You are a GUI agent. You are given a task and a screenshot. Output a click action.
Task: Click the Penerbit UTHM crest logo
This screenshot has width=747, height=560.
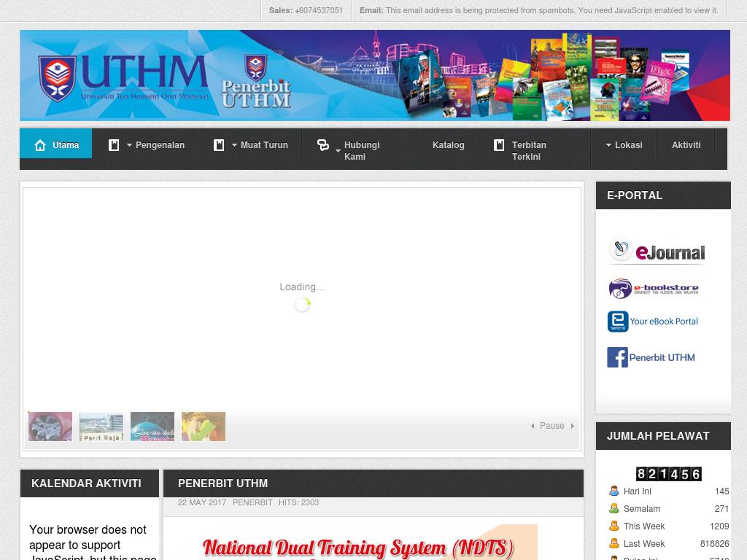[x=255, y=82]
